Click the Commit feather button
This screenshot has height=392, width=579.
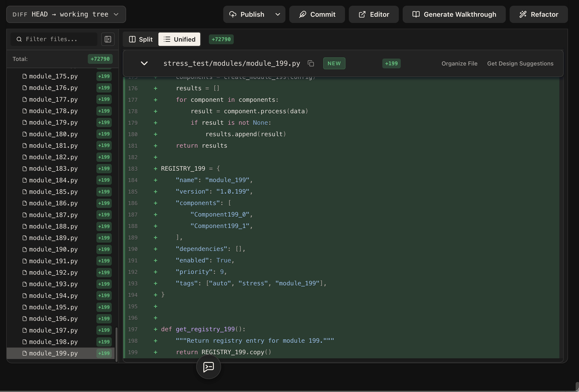tap(317, 14)
